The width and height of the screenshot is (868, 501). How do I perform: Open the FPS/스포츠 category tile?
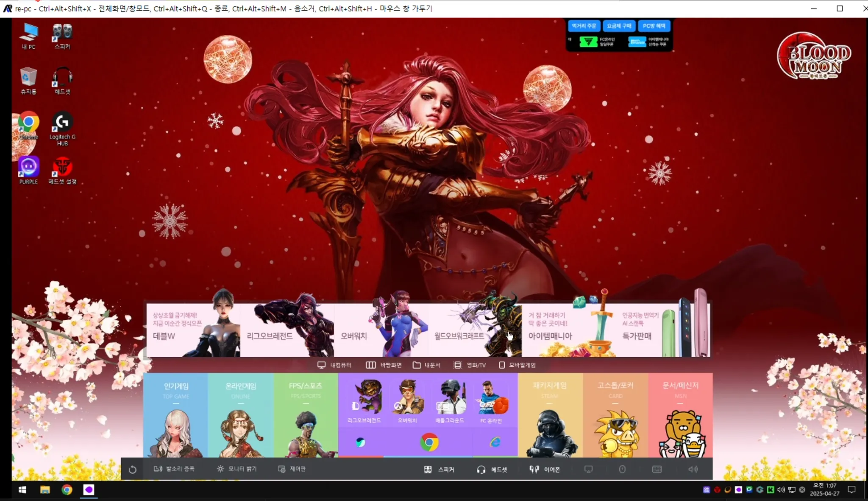tap(306, 415)
